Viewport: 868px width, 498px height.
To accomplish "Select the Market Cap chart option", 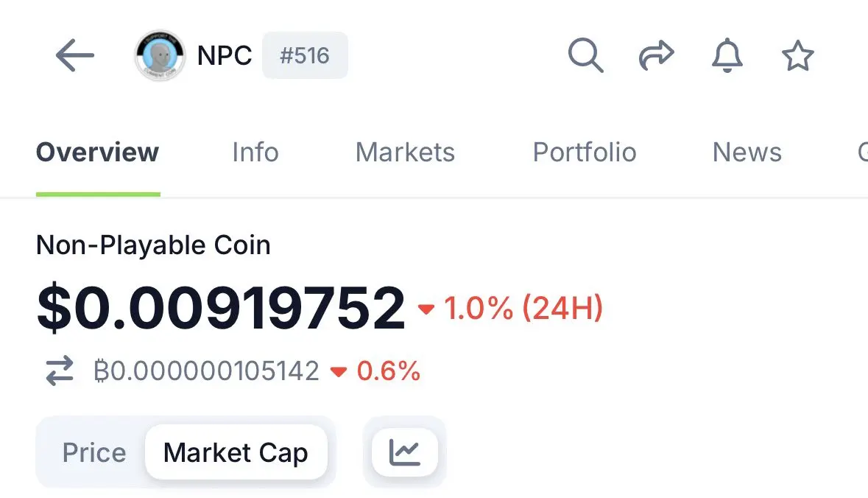I will 236,452.
